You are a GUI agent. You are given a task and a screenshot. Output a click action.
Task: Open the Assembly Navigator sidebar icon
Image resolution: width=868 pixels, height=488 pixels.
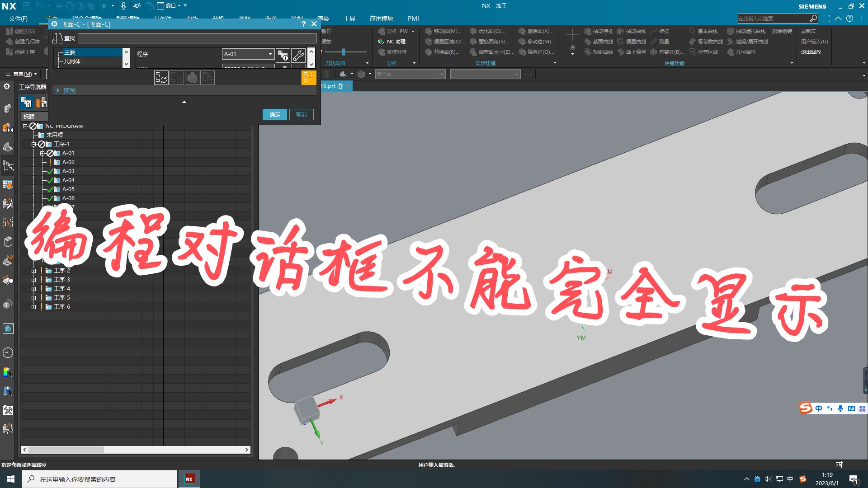click(8, 108)
